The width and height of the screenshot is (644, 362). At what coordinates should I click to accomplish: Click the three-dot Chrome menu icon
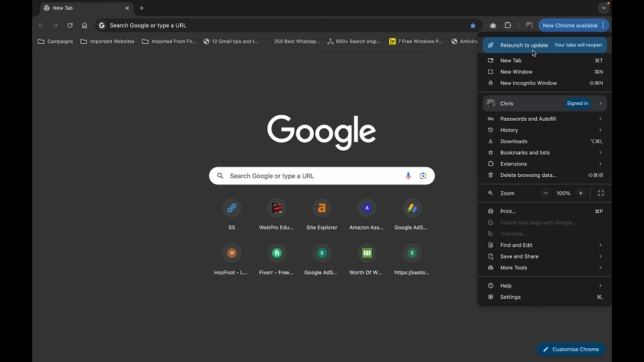[603, 25]
